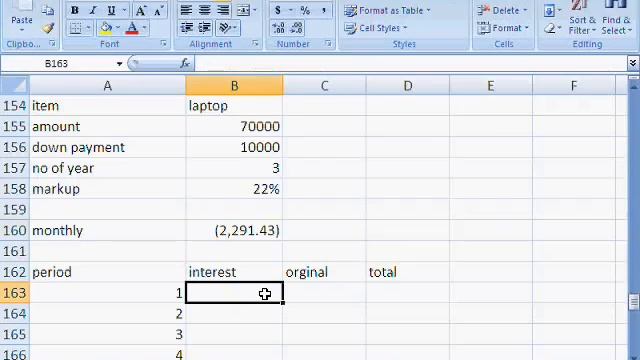The height and width of the screenshot is (360, 640).
Task: Click the vertical scrollbar thumb
Action: click(x=633, y=302)
